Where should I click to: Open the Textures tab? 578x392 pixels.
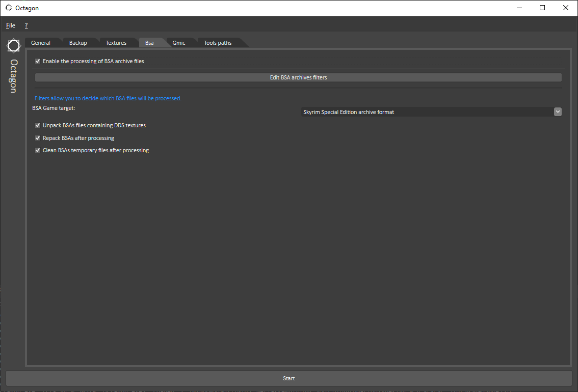(116, 43)
